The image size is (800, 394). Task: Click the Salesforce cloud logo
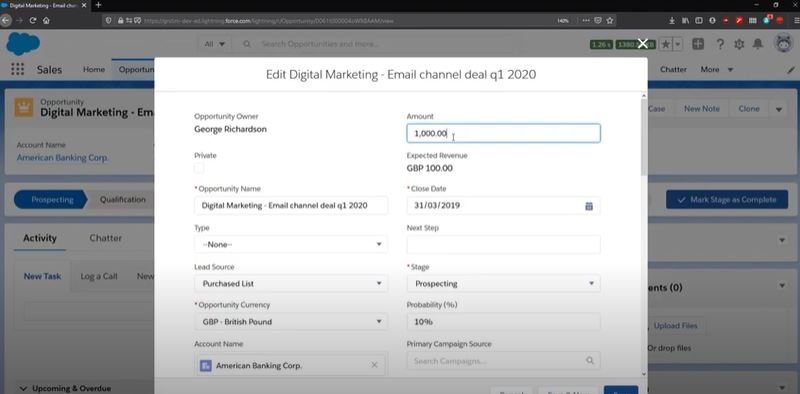coord(23,44)
